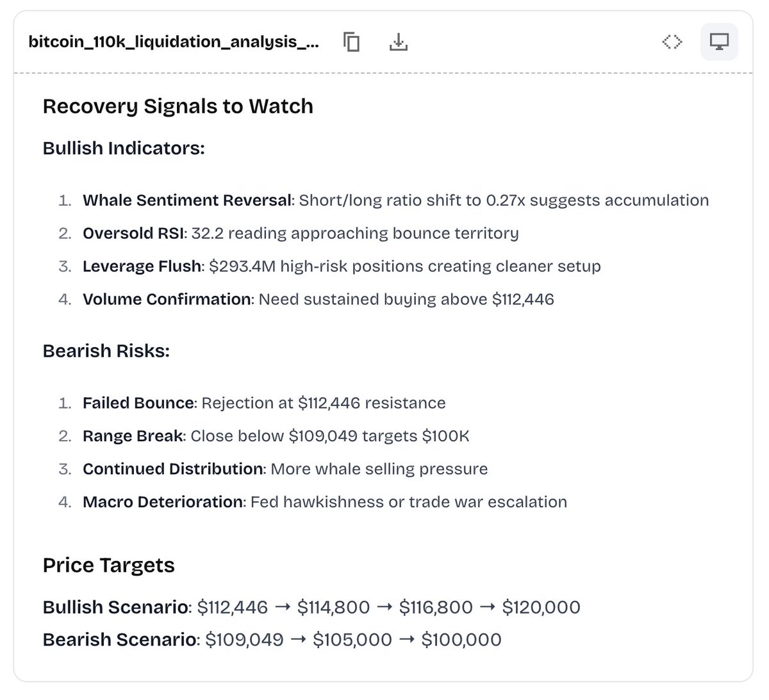Download the analysis file icon

tap(399, 42)
